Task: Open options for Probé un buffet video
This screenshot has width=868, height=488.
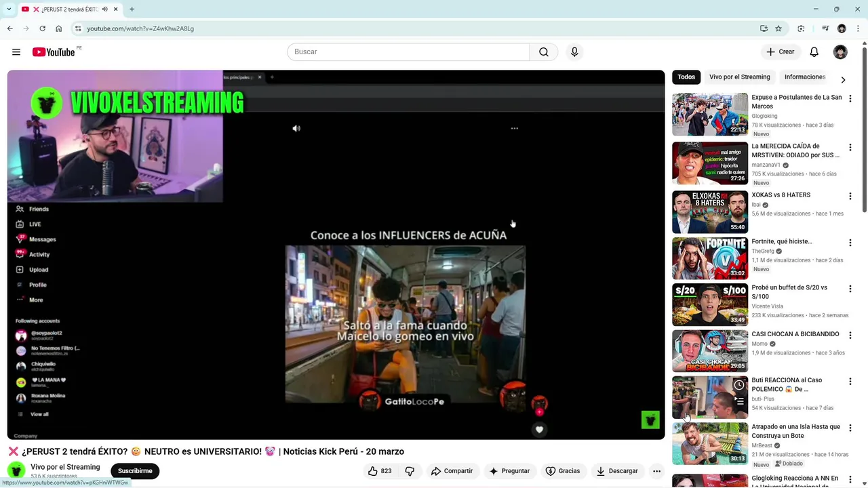Action: [850, 289]
